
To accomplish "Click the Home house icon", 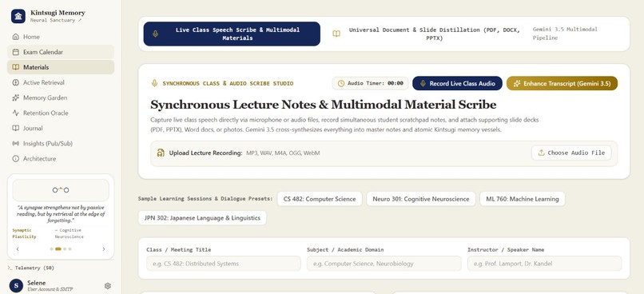I will click(x=16, y=37).
